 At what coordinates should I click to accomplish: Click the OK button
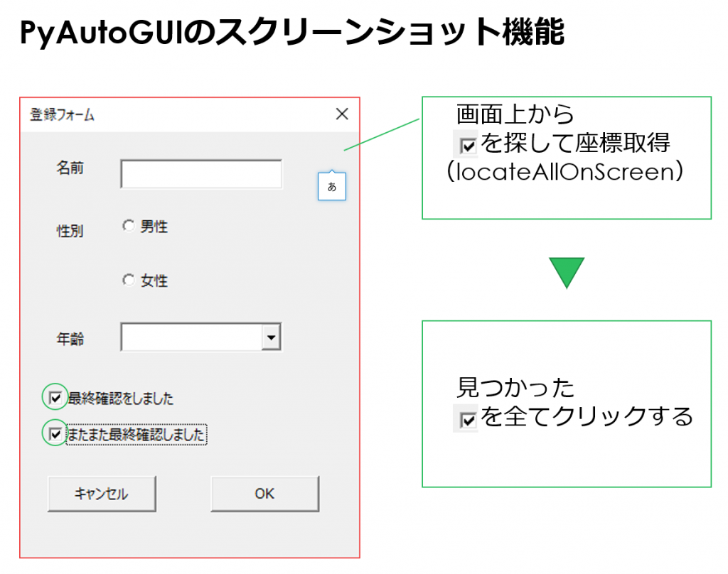coord(264,494)
